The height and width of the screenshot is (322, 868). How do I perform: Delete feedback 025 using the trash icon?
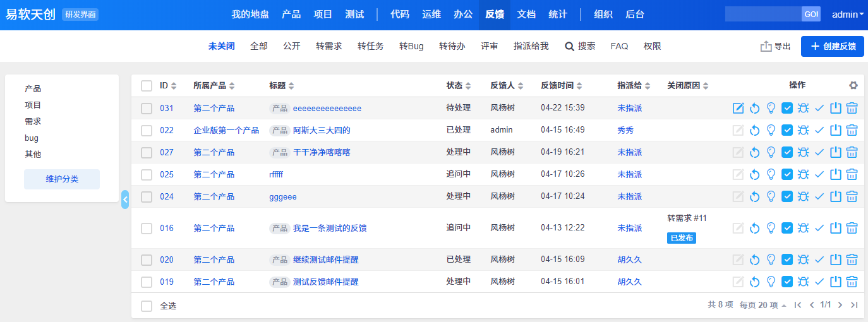852,174
